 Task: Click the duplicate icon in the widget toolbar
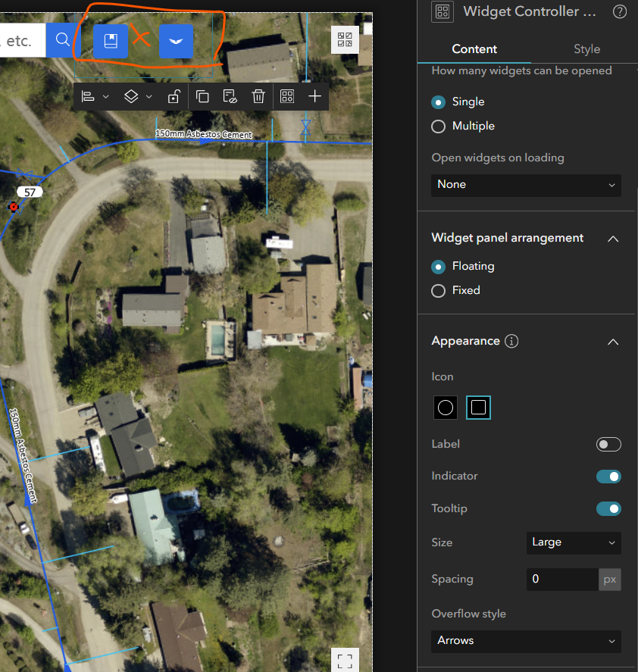click(x=202, y=96)
